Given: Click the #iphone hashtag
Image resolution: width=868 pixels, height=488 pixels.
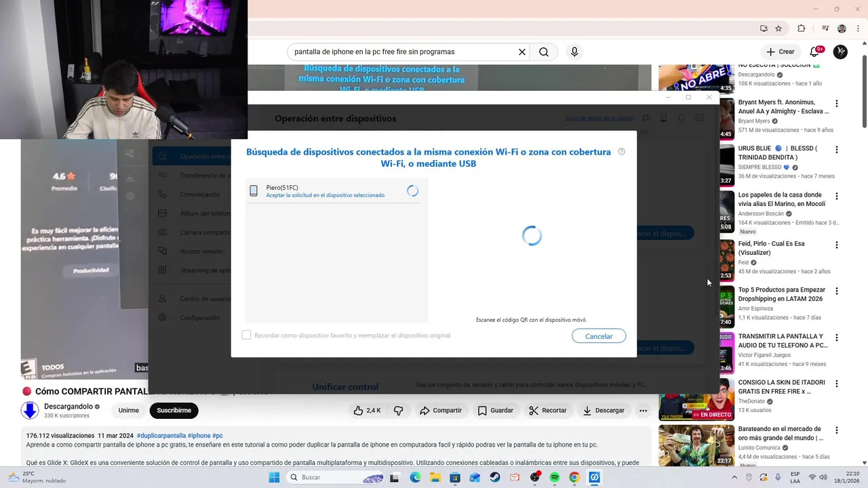Looking at the screenshot, I should click(199, 435).
